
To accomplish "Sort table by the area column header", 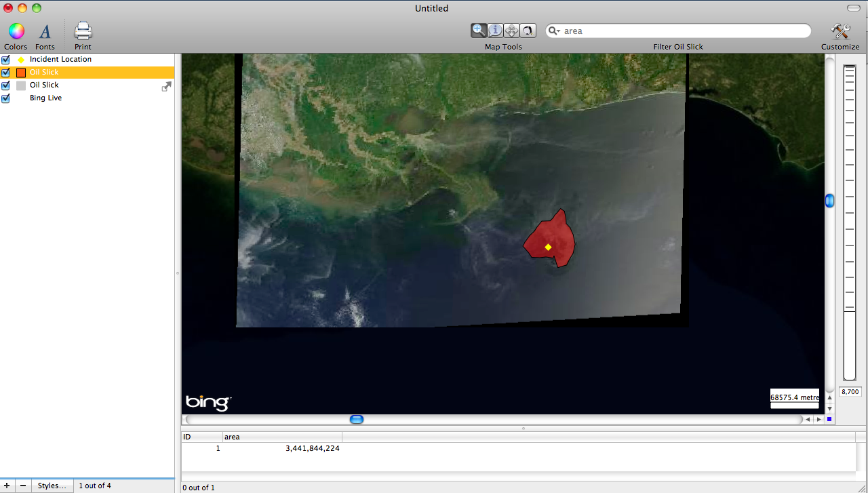I will click(281, 437).
